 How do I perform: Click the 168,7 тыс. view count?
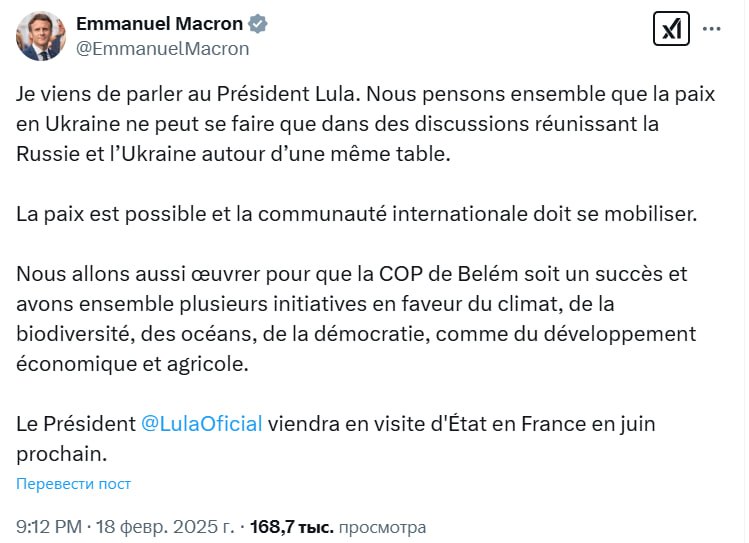pyautogui.click(x=291, y=527)
